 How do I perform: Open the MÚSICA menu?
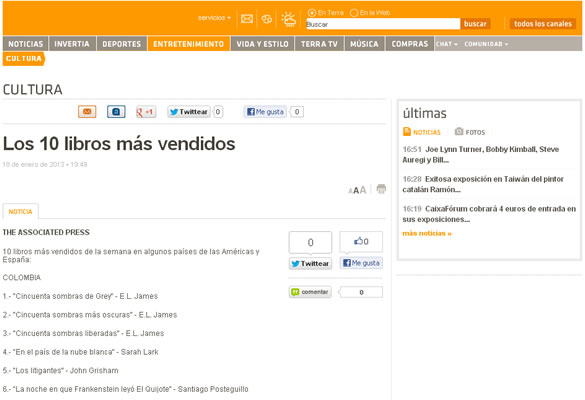click(364, 44)
